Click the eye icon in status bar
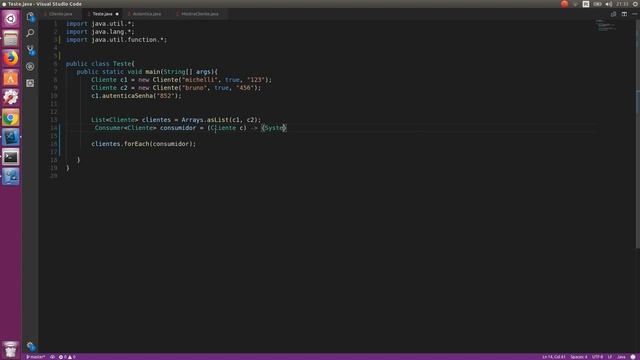Image resolution: width=640 pixels, height=360 pixels. [53, 357]
